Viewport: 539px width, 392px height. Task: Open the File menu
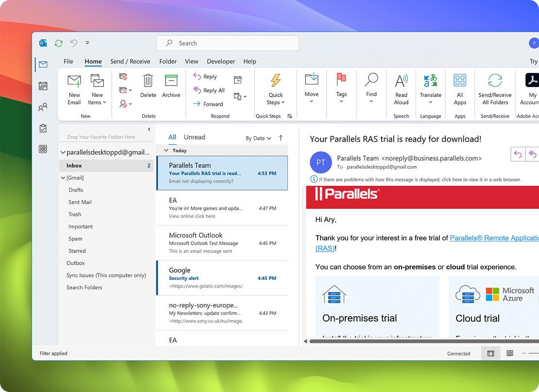point(68,62)
